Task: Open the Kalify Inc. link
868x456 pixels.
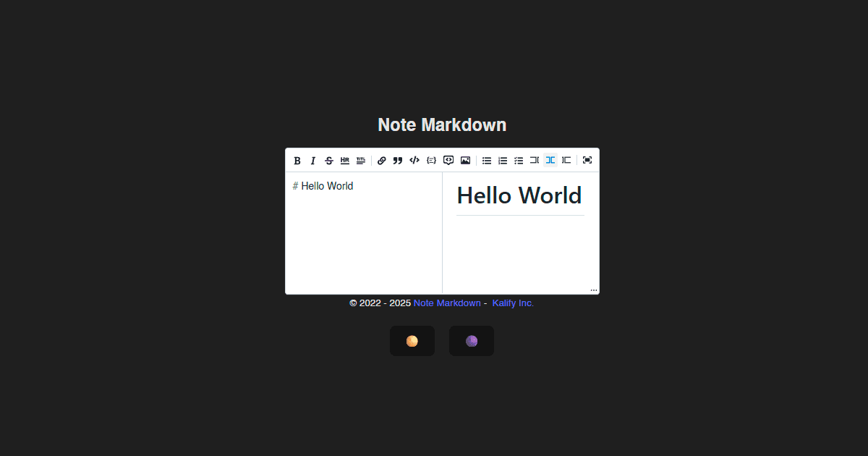Action: tap(513, 303)
